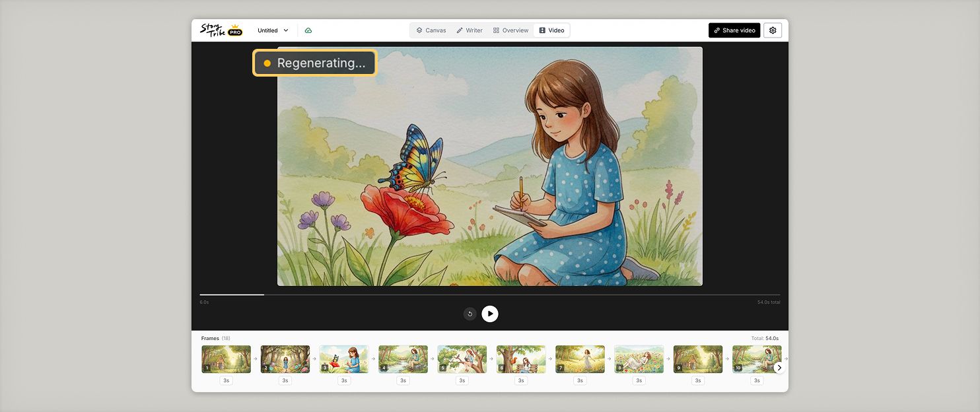This screenshot has width=980, height=412.
Task: Click the PRO badge next to the logo
Action: [234, 30]
